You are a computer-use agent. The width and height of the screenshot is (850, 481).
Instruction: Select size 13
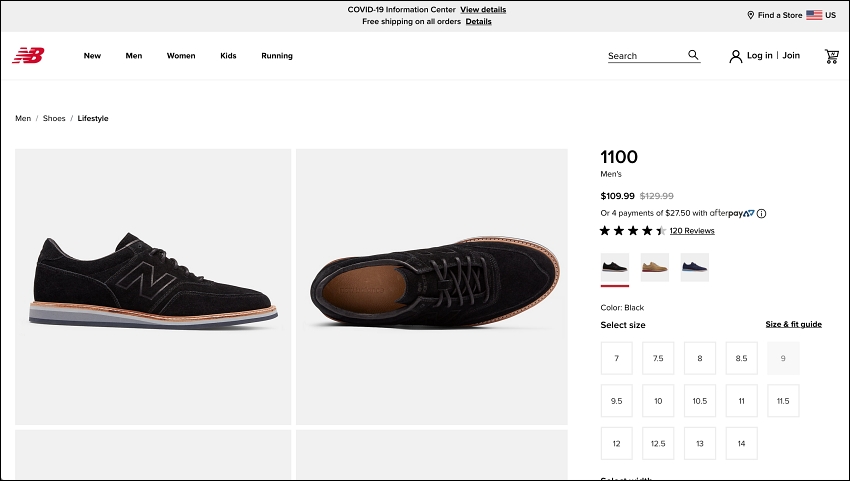point(700,444)
